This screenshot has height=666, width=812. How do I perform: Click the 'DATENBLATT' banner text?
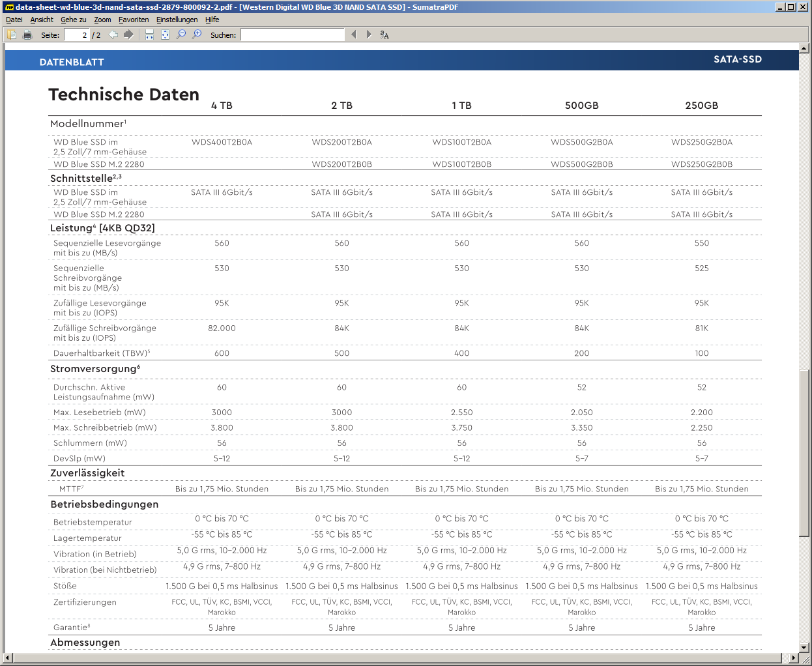pyautogui.click(x=72, y=62)
